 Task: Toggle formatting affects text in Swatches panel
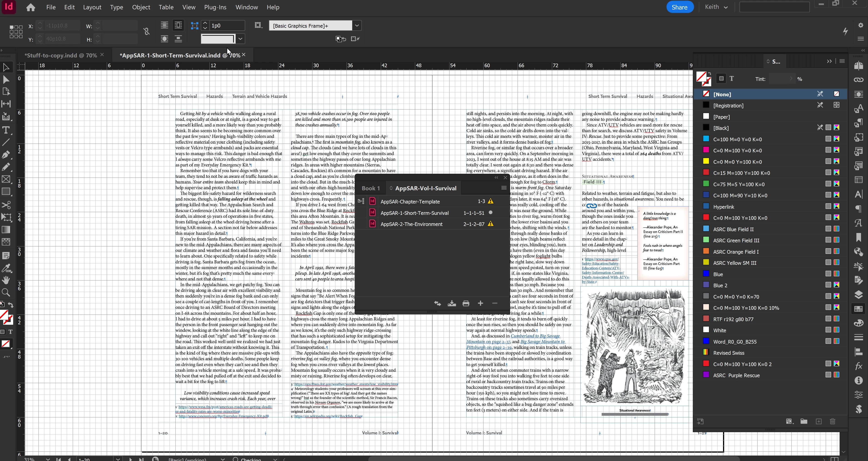point(731,79)
